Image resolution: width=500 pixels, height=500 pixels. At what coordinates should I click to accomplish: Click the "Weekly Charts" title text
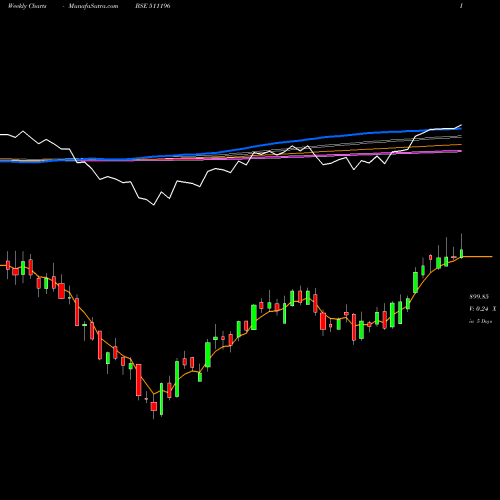[27, 6]
